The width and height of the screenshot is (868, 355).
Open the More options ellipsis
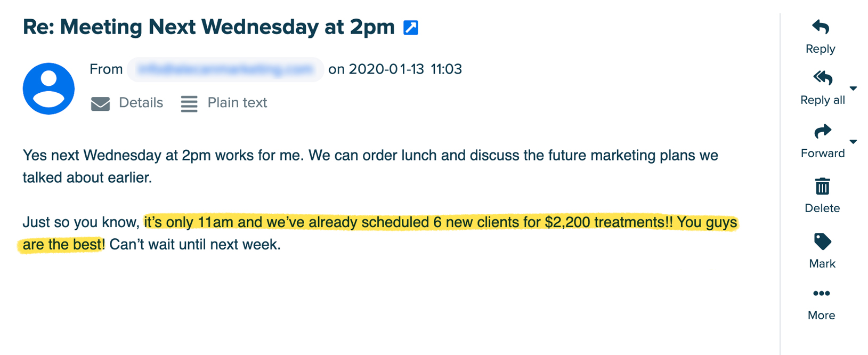click(822, 294)
